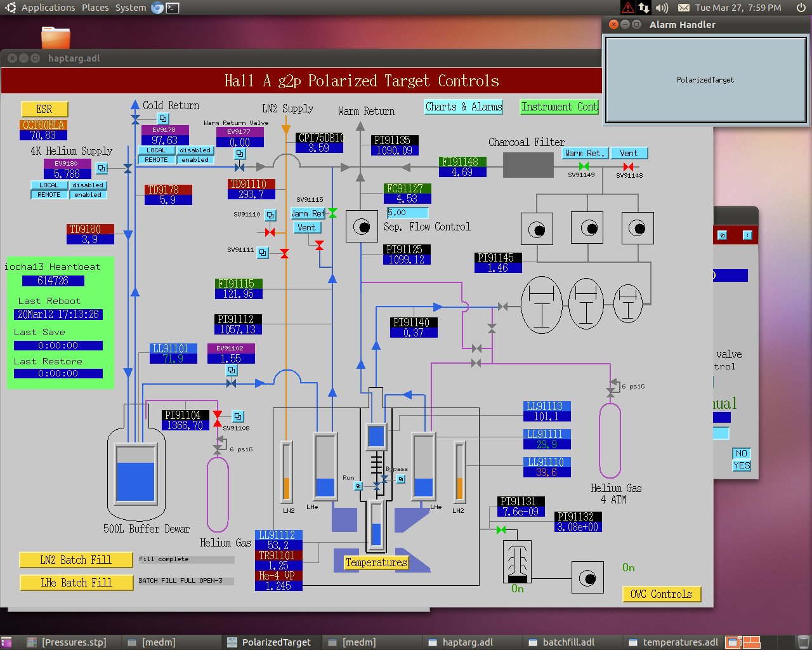Screen dimensions: 812x650
Task: Set EV9178 mode to REMOTE
Action: (156, 160)
